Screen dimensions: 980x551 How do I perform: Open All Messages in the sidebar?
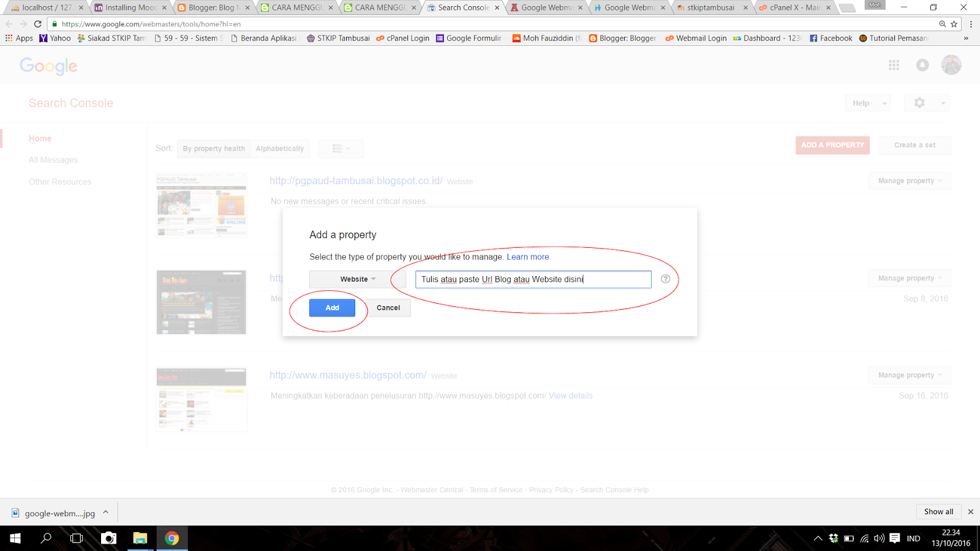(53, 160)
